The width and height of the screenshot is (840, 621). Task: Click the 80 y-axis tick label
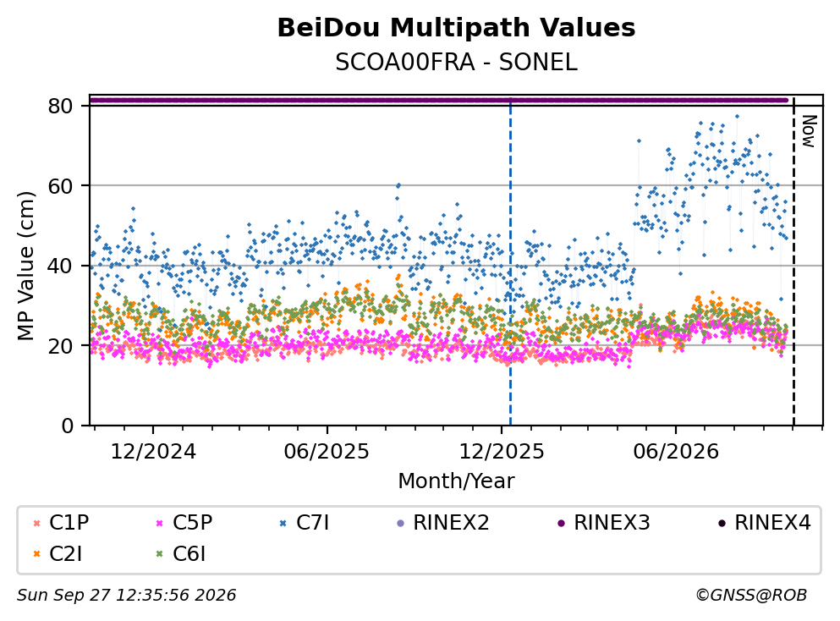[x=61, y=106]
